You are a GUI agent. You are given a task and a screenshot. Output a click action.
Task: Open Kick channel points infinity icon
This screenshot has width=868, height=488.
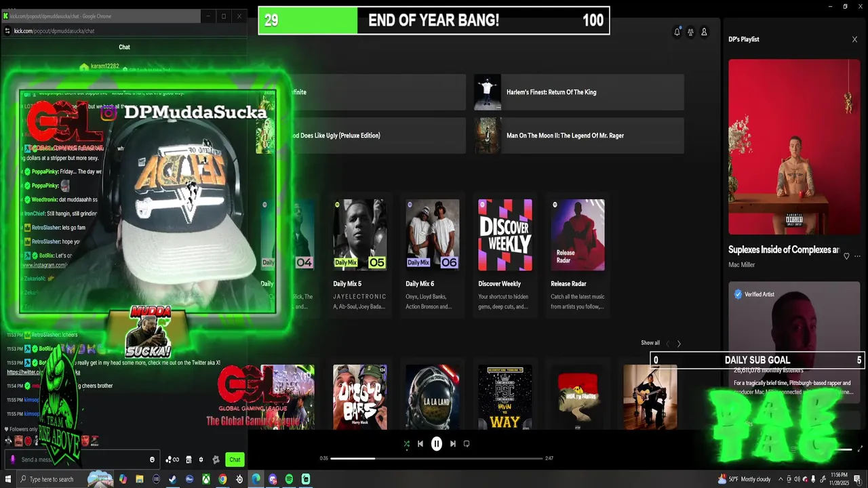click(x=172, y=460)
